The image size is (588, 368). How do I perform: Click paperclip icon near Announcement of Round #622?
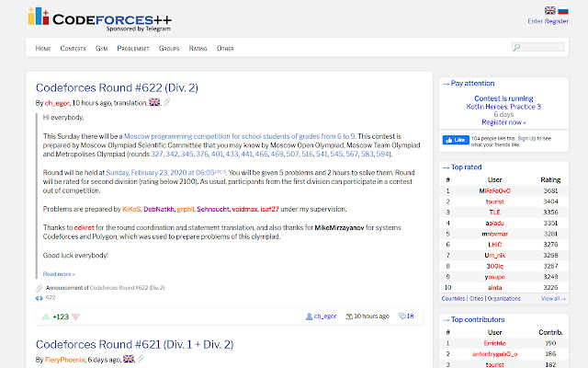39,288
